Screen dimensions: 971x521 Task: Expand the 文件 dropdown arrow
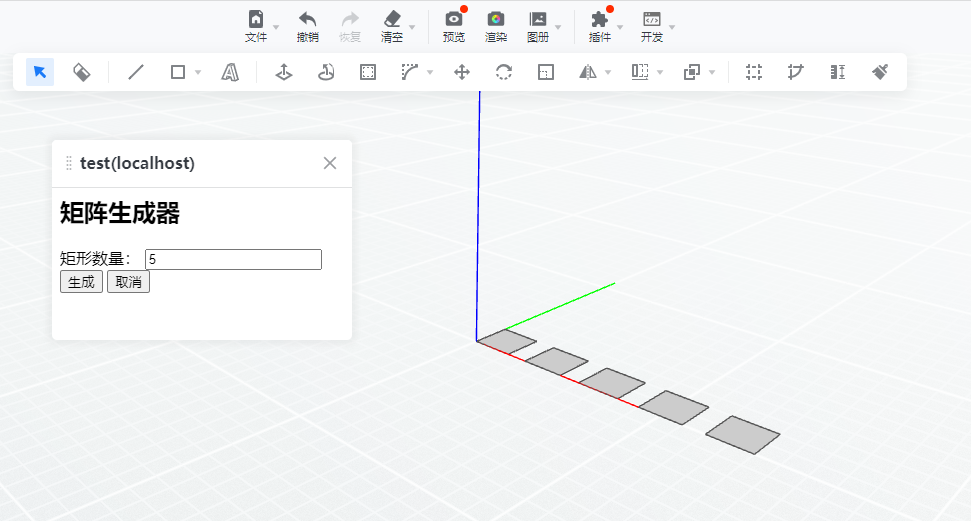(276, 27)
